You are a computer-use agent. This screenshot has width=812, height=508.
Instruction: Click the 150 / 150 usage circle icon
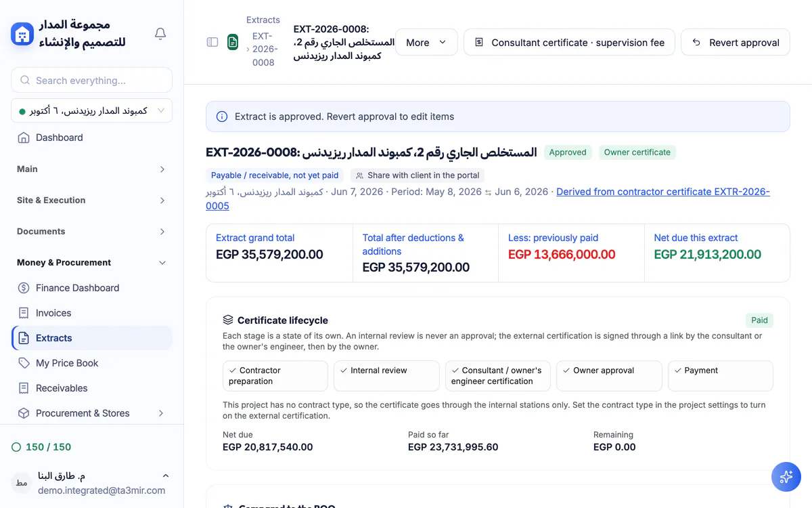pos(17,447)
